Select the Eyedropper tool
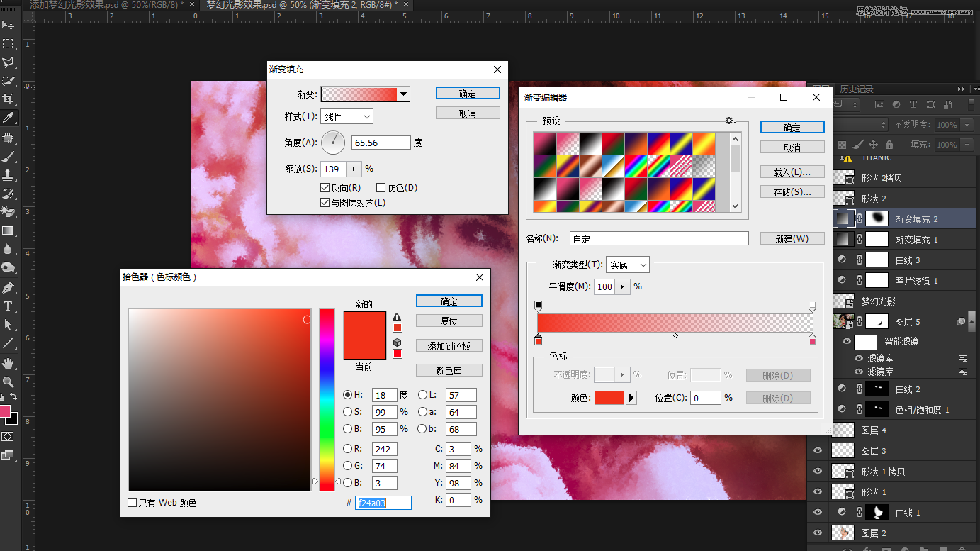 8,118
